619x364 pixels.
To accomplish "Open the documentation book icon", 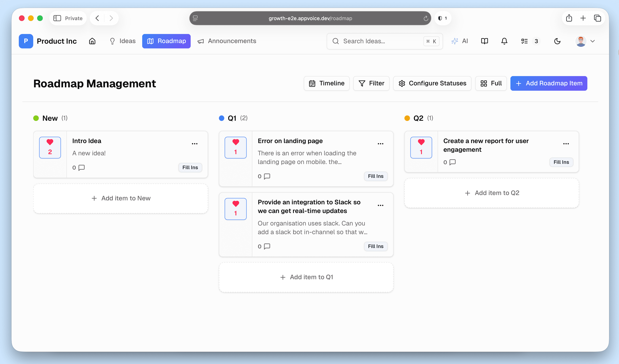I will tap(484, 41).
